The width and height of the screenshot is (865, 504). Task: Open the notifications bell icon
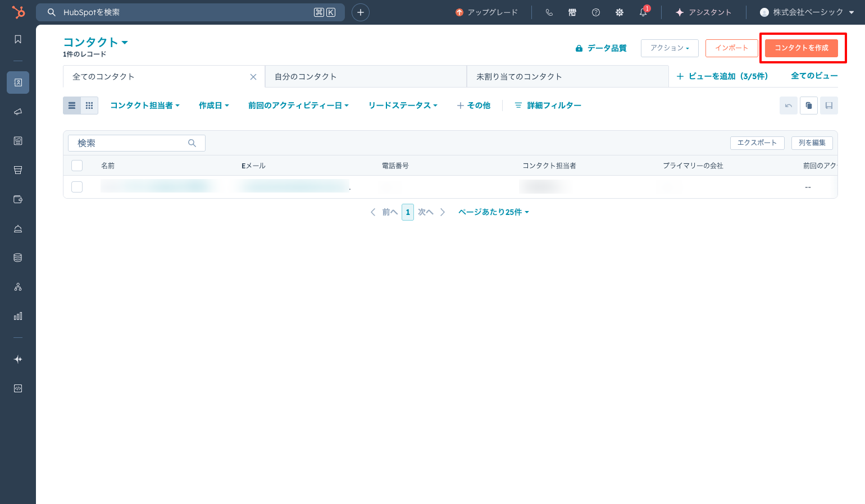point(643,12)
